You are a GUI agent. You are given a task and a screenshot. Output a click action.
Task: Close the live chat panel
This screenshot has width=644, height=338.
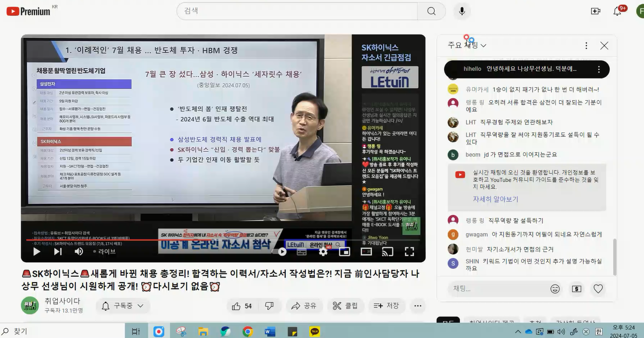coord(604,45)
